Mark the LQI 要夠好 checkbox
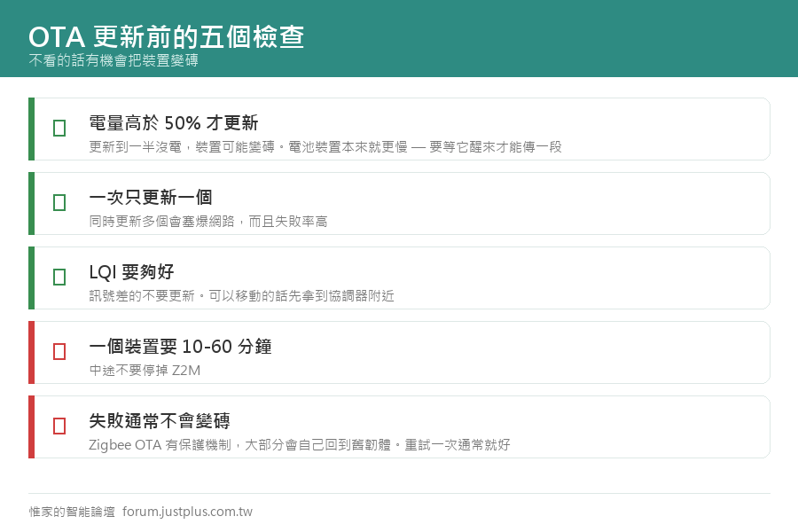Image resolution: width=798 pixels, height=532 pixels. tap(59, 277)
